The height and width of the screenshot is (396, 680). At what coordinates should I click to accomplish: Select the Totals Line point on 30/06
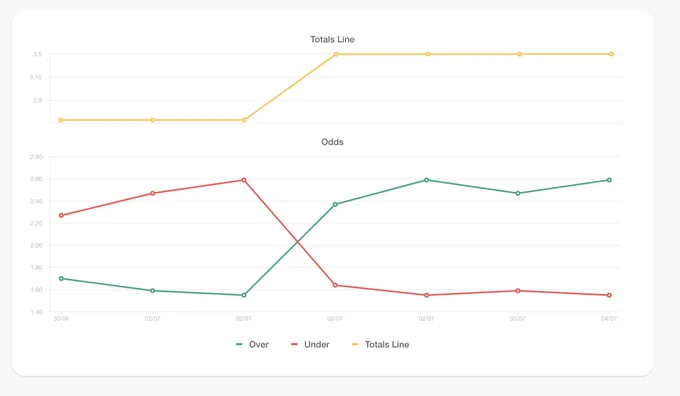61,120
